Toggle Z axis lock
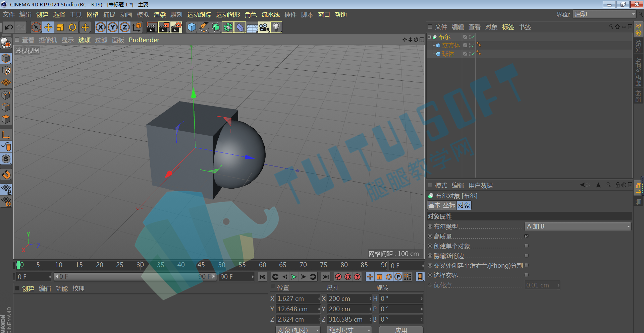The image size is (644, 333). click(125, 27)
